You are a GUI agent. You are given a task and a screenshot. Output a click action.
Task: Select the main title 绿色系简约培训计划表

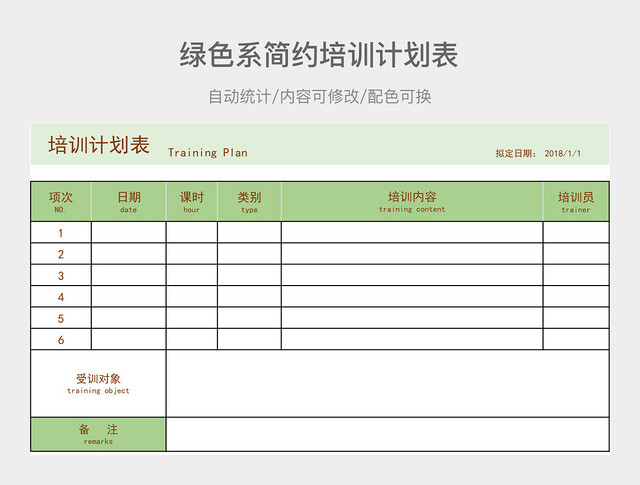coord(319,55)
